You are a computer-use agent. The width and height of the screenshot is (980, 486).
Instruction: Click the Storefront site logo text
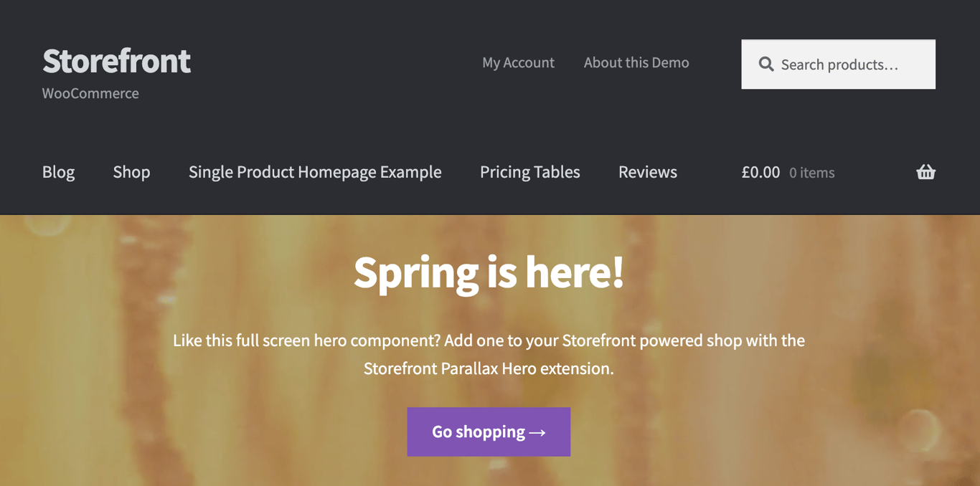(116, 61)
